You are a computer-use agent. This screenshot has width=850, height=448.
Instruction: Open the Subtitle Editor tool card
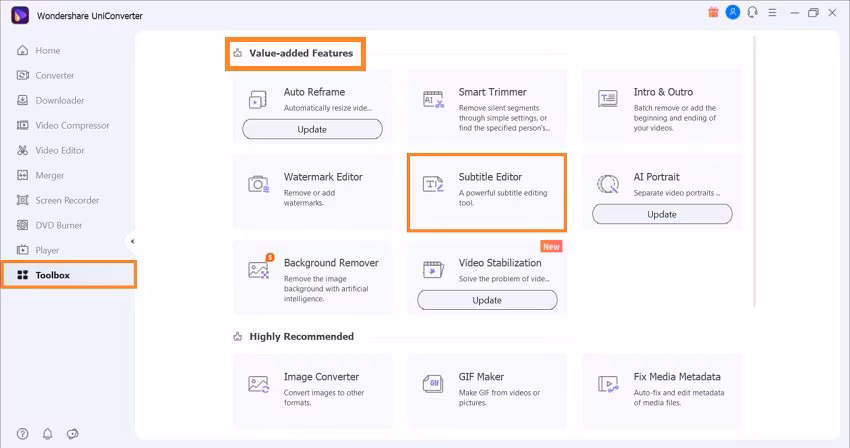click(487, 191)
